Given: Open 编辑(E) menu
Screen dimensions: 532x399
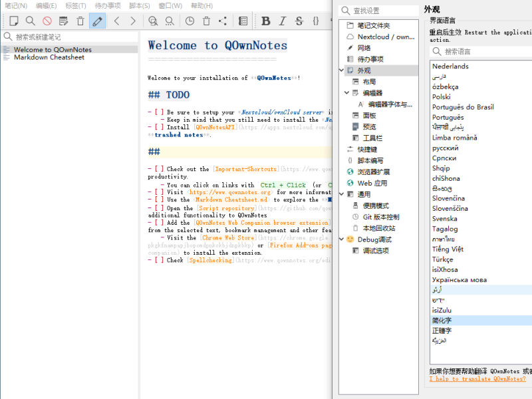Looking at the screenshot, I should pyautogui.click(x=46, y=6).
